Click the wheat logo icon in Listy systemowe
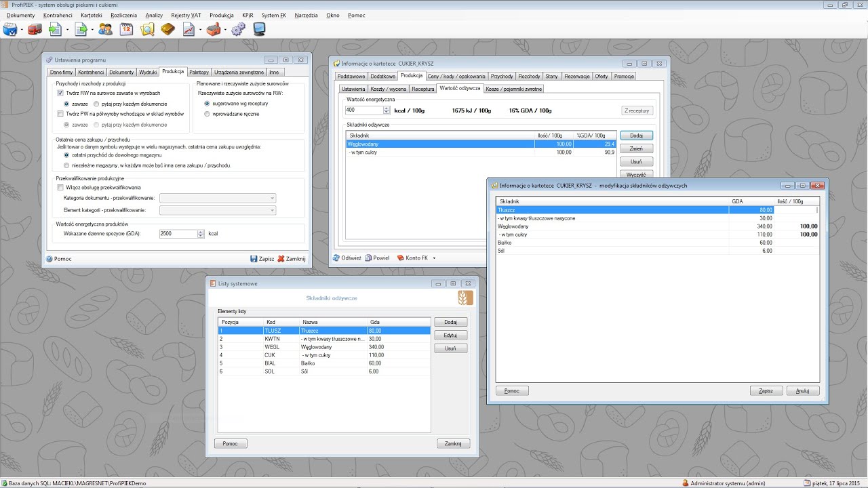This screenshot has height=488, width=868. click(465, 298)
